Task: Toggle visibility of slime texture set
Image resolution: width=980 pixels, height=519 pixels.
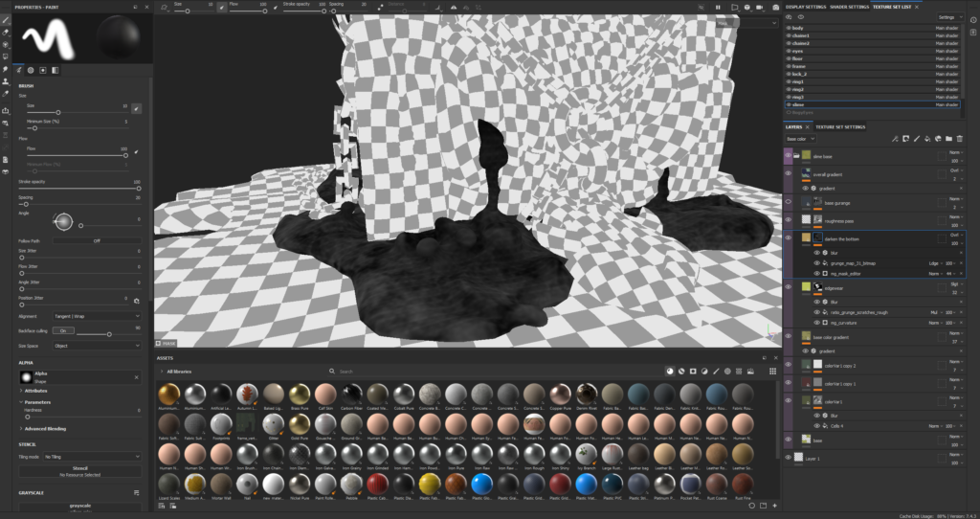Action: click(x=789, y=105)
